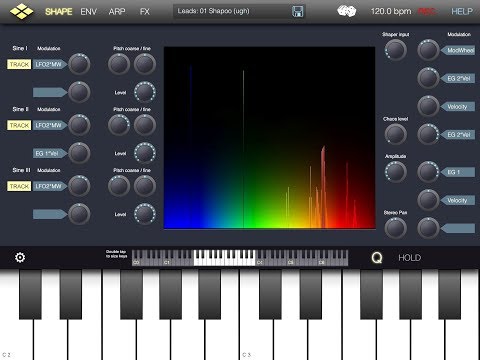Open the ModWheel modulation source selector
The width and height of the screenshot is (480, 360).
[458, 50]
